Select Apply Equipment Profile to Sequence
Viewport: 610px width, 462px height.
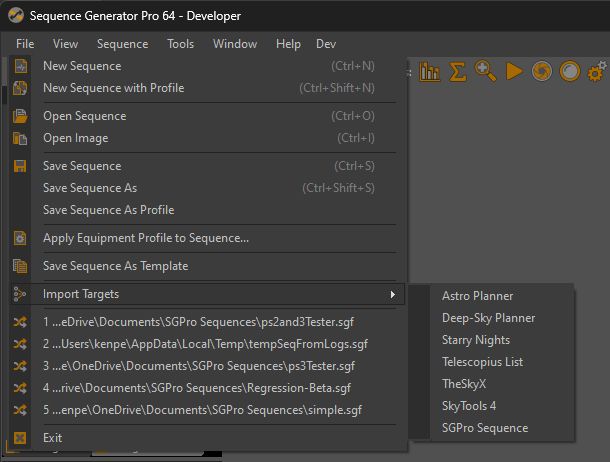coord(207,238)
